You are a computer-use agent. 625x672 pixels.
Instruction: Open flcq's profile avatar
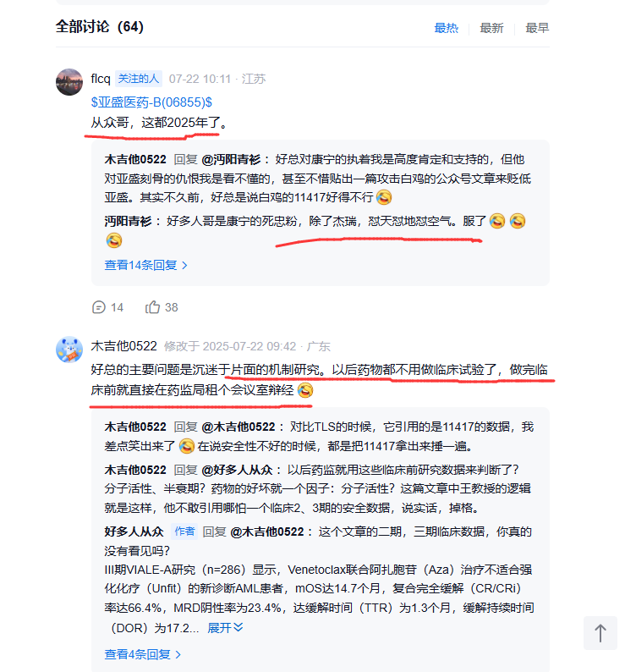coord(69,82)
